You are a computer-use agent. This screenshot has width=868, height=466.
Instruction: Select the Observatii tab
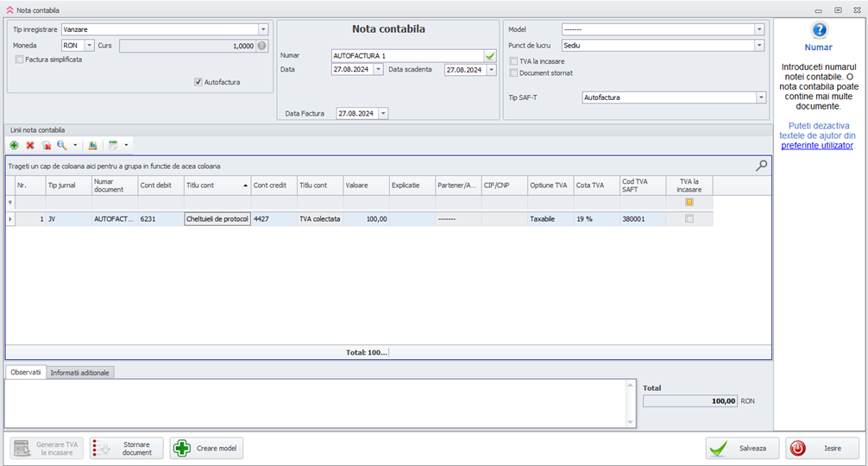[25, 373]
